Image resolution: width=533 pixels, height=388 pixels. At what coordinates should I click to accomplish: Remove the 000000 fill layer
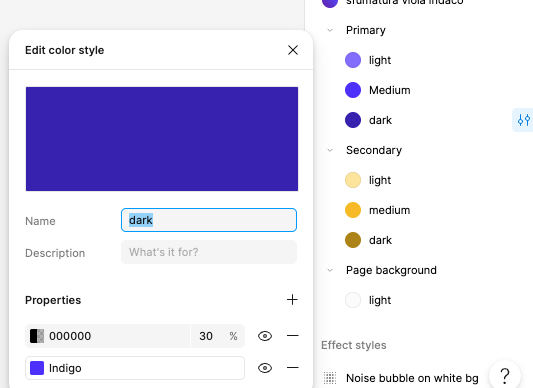292,336
